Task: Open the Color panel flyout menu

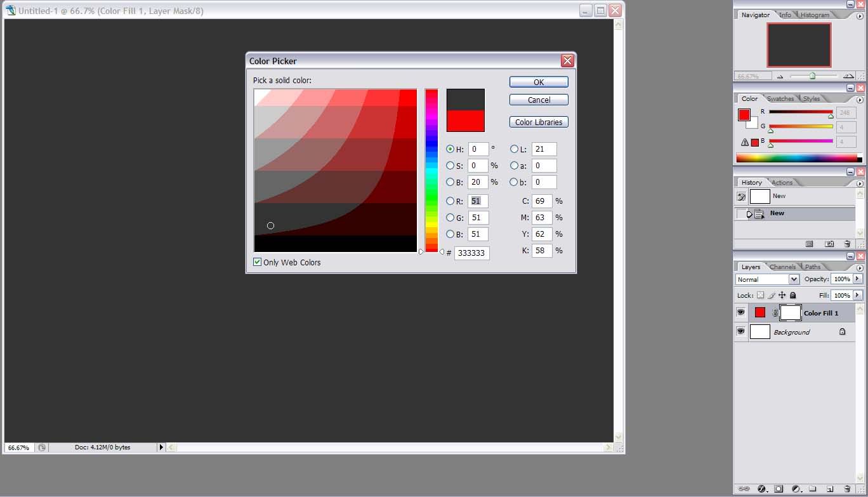Action: (860, 100)
